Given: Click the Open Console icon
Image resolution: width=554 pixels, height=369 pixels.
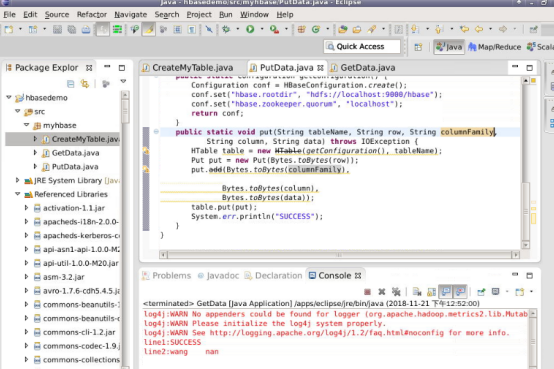Looking at the screenshot, I should (x=520, y=292).
